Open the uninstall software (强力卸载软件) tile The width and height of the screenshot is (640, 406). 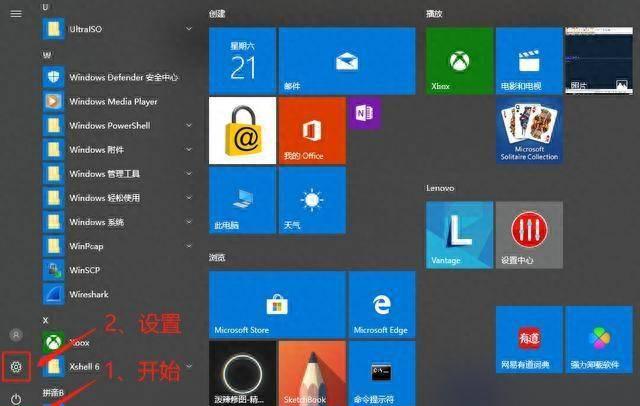click(599, 339)
